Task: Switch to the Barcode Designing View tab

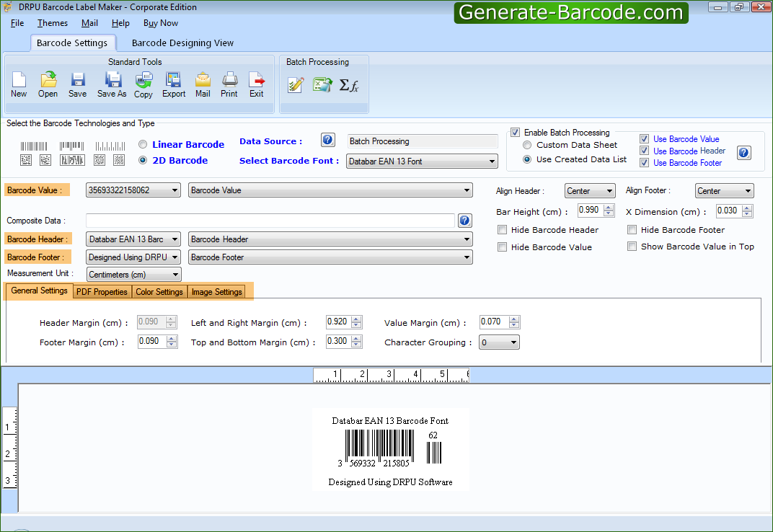Action: (x=182, y=43)
